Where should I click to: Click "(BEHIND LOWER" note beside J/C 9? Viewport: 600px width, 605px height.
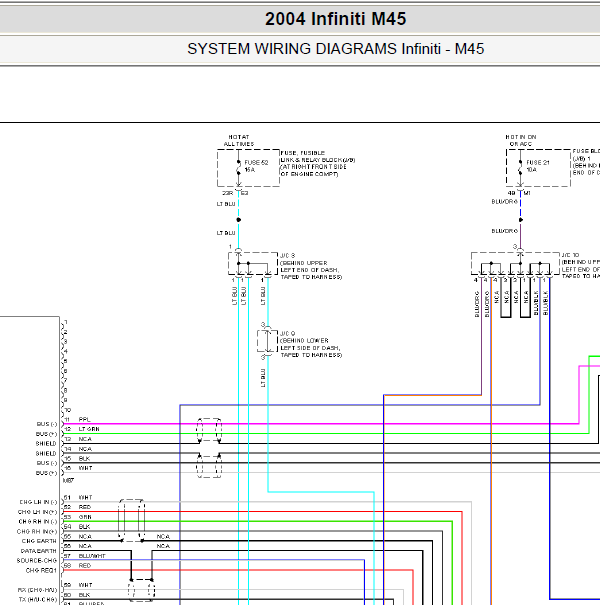(304, 341)
